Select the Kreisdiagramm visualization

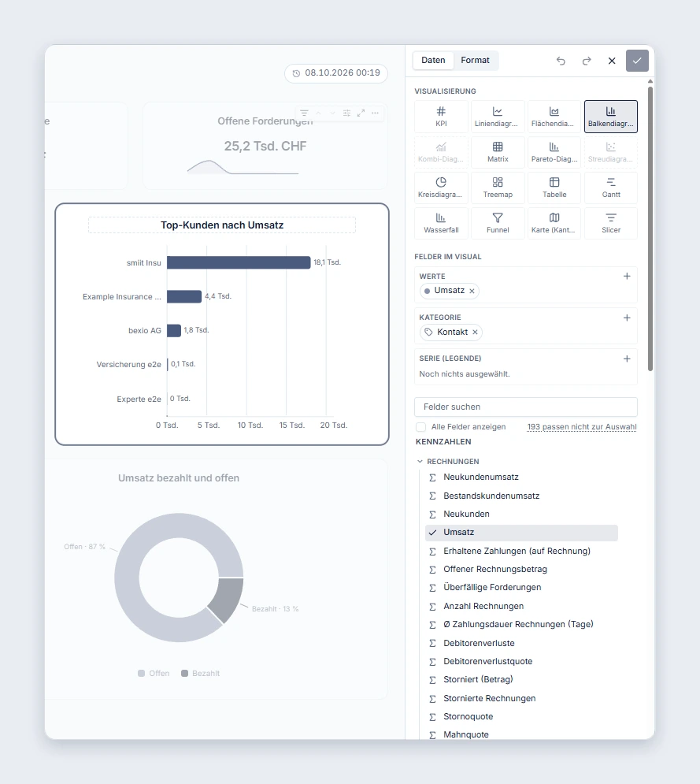(x=441, y=188)
